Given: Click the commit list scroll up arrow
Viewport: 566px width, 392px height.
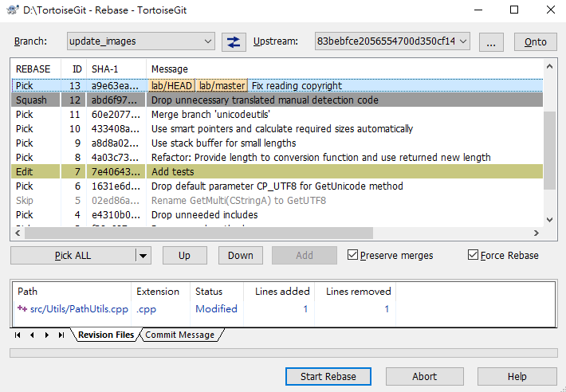Looking at the screenshot, I should click(549, 66).
